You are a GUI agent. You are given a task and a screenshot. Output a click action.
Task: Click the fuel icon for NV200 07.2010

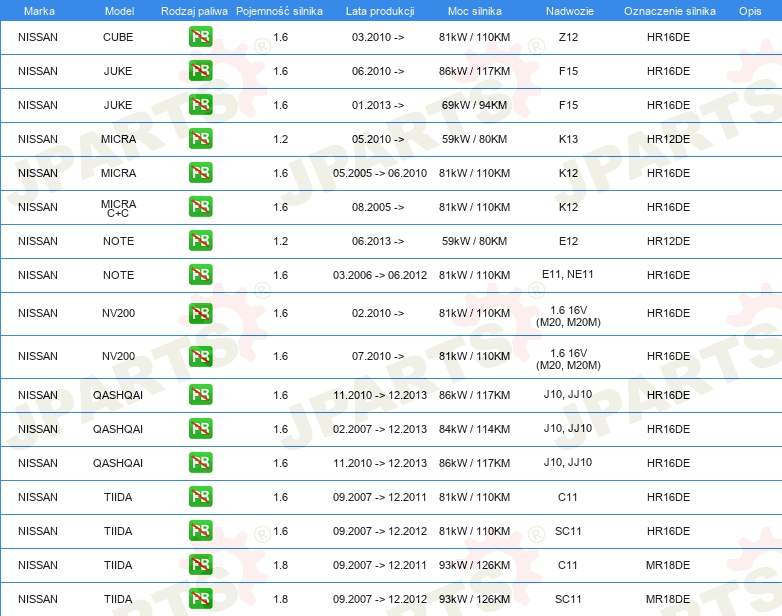tap(200, 356)
